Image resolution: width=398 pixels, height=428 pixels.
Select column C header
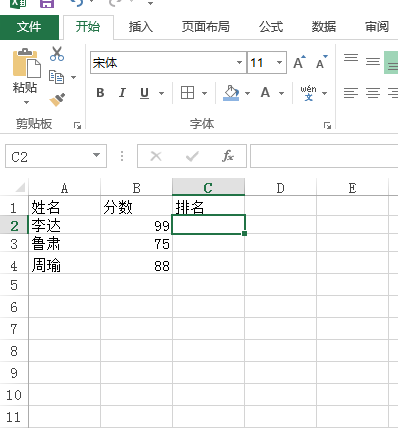[x=208, y=187]
